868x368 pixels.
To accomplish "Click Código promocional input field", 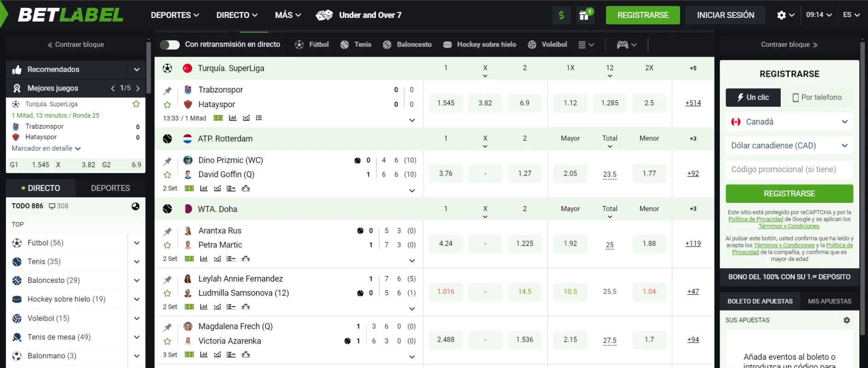I will click(789, 170).
